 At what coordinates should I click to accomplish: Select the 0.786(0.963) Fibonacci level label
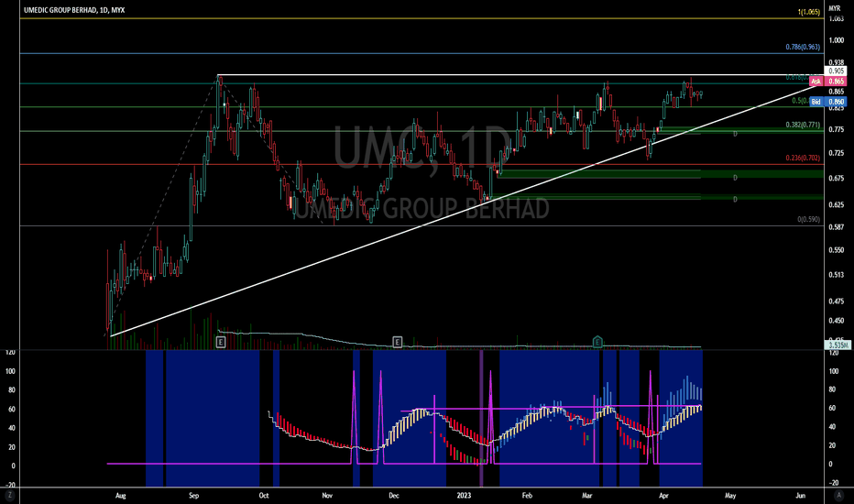pos(803,47)
